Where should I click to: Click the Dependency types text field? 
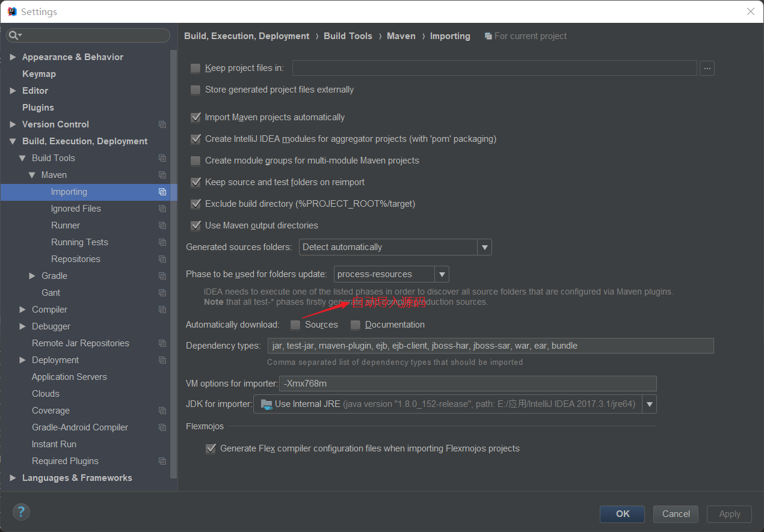(x=490, y=346)
